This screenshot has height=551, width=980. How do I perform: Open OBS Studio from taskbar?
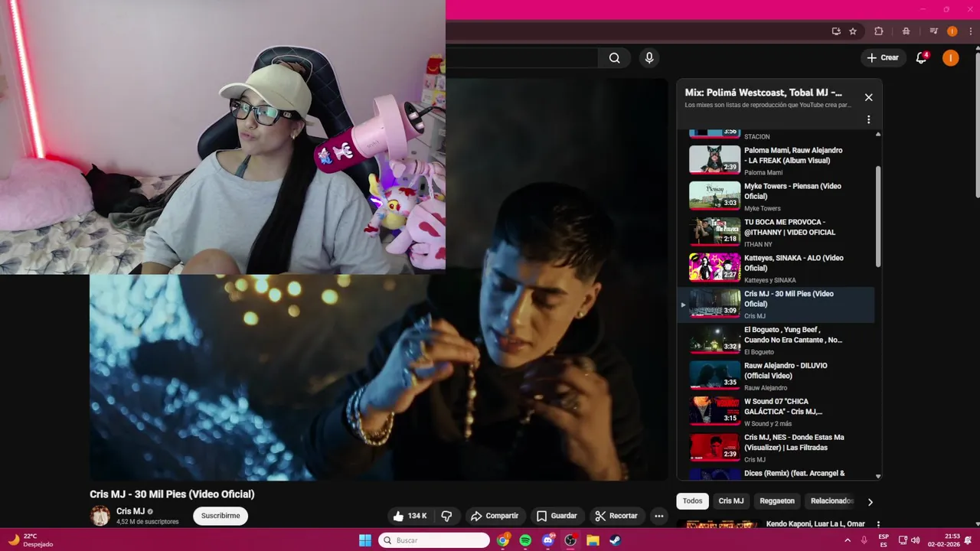(x=570, y=540)
